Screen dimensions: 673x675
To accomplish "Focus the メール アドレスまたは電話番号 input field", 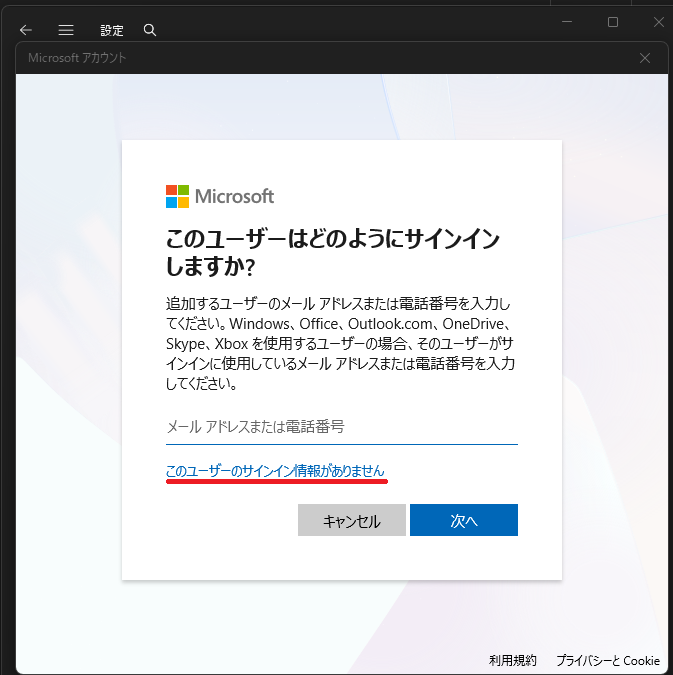I will coord(342,427).
